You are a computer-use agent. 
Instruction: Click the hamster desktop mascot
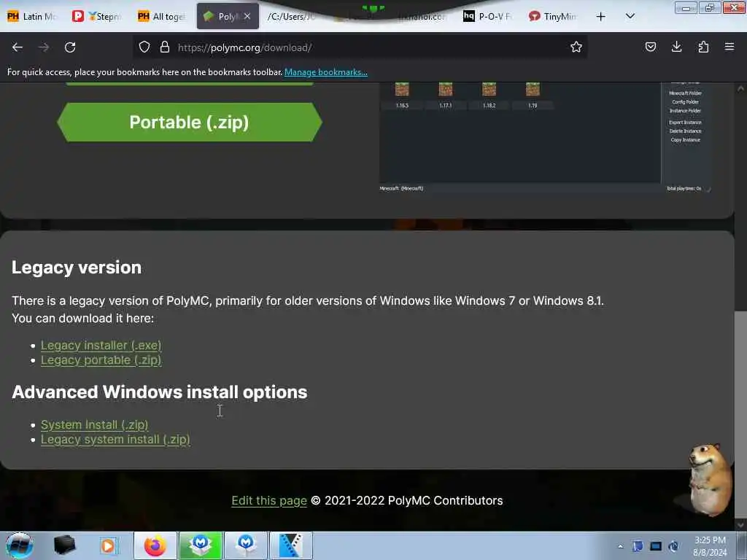(x=708, y=480)
